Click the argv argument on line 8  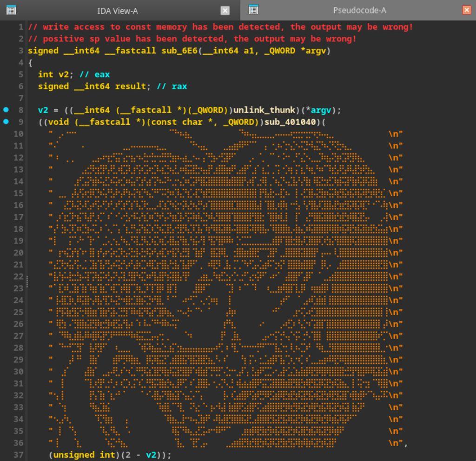pyautogui.click(x=321, y=110)
